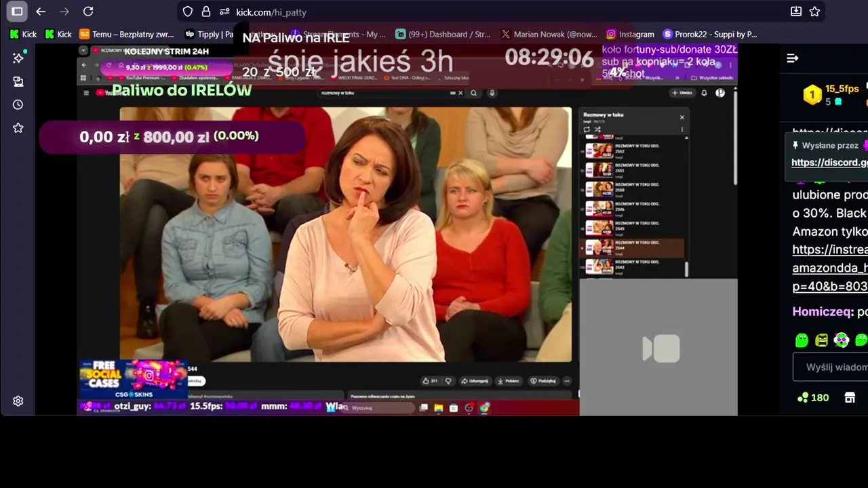Open the StreamElements bookmark
Image resolution: width=868 pixels, height=488 pixels.
338,34
